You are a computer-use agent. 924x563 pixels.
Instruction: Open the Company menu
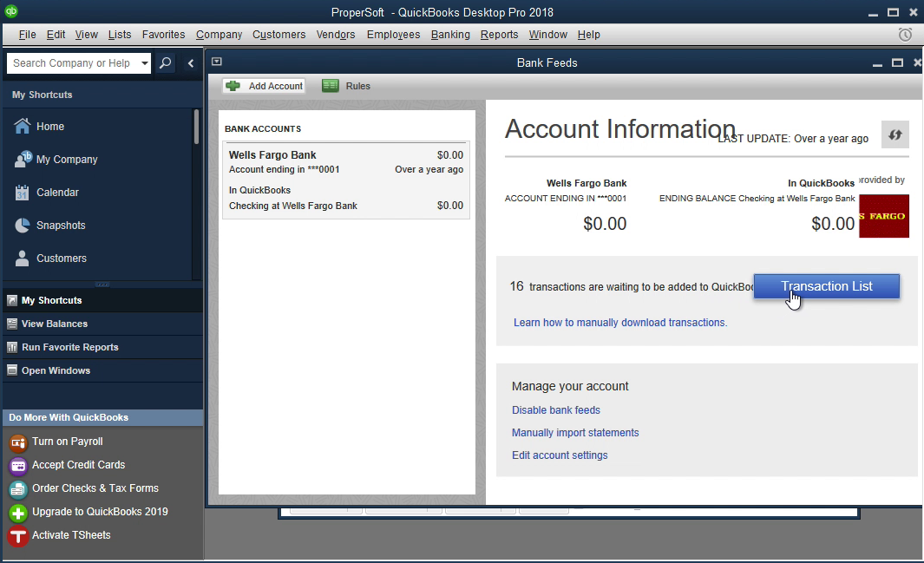tap(220, 35)
